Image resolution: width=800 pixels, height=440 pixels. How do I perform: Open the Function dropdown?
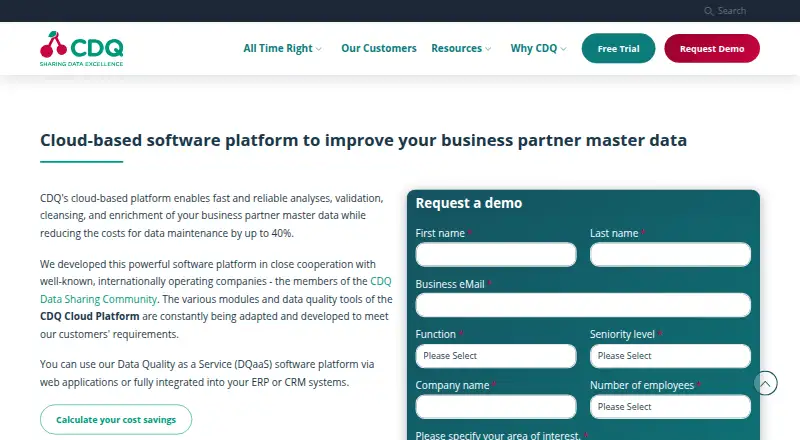point(496,356)
